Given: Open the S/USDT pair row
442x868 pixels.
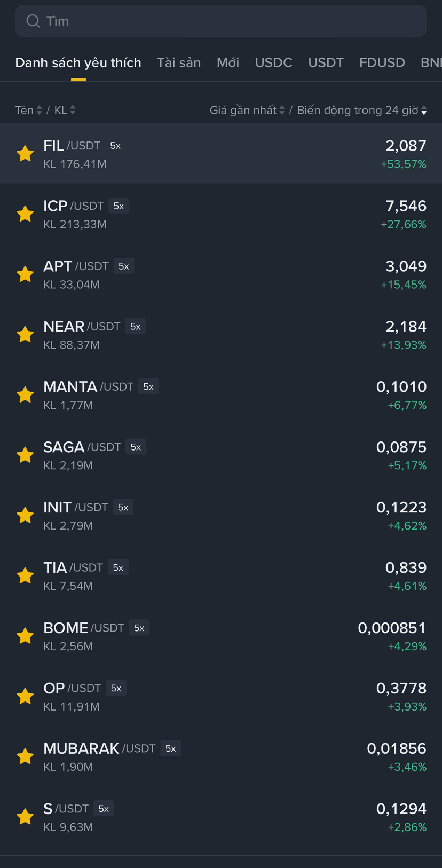Looking at the screenshot, I should [221, 817].
